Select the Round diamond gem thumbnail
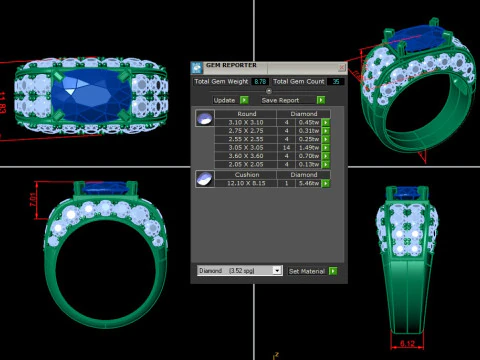 [205, 118]
